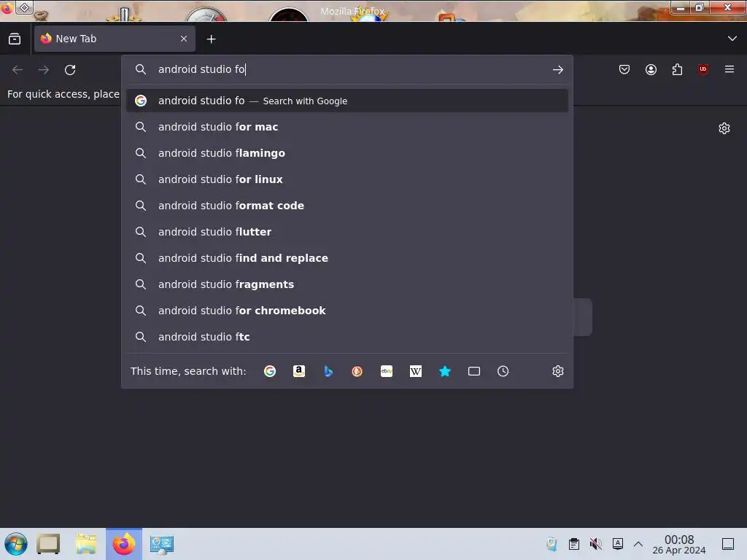
Task: Open uBlock Origin extension icon
Action: tap(703, 69)
